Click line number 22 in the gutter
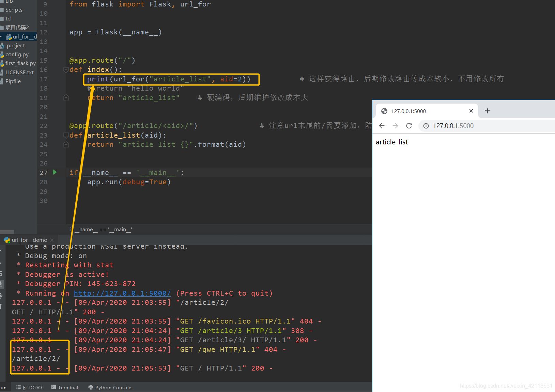 (x=44, y=126)
